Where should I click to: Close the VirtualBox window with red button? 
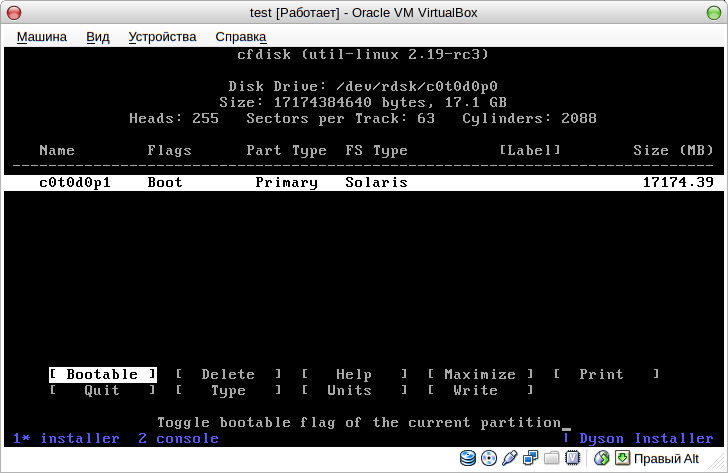[x=14, y=13]
